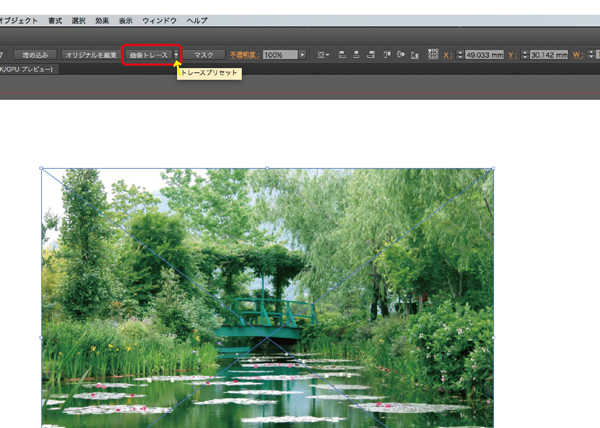Click the horizontal align center icon
600x428 pixels.
(x=356, y=54)
